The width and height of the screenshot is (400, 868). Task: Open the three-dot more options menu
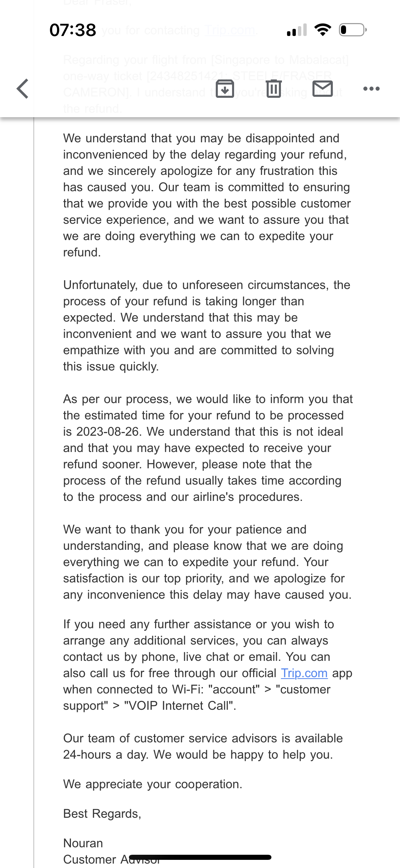tap(371, 89)
